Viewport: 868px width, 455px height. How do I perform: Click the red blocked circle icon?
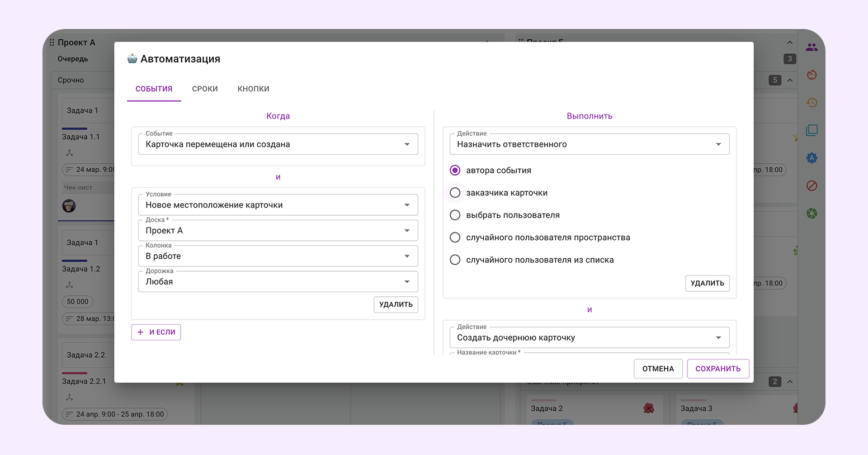(x=812, y=186)
